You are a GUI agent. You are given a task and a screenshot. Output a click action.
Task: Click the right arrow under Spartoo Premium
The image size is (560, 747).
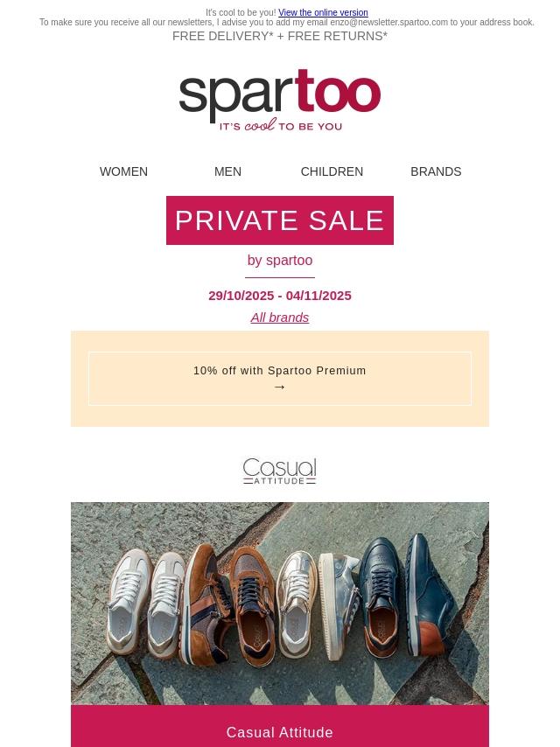tap(280, 387)
